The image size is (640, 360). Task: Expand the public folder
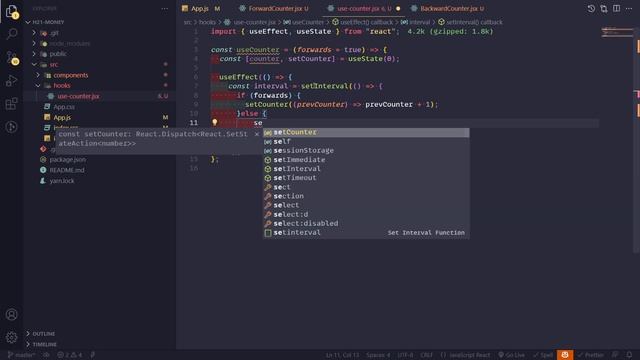58,54
